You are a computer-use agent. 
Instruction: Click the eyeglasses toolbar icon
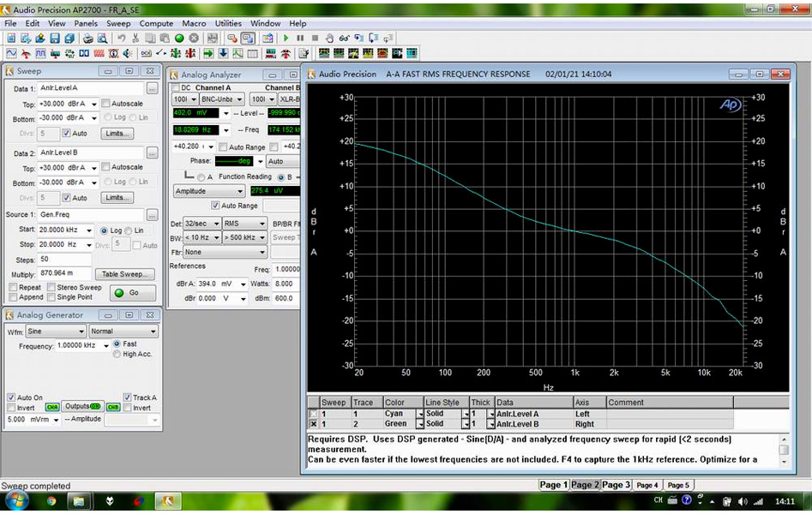[x=344, y=38]
